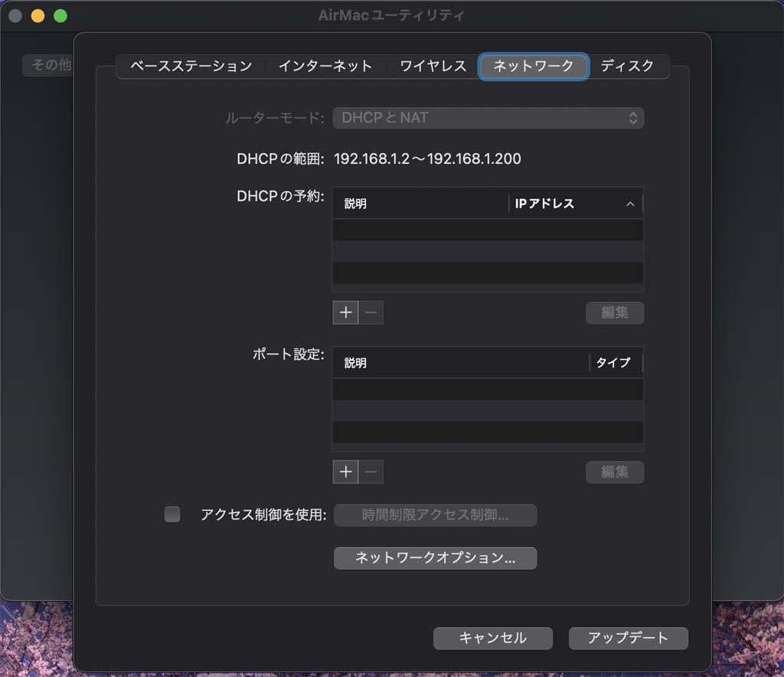784x677 pixels.
Task: Click minus button under DHCP予約 table
Action: (x=371, y=312)
